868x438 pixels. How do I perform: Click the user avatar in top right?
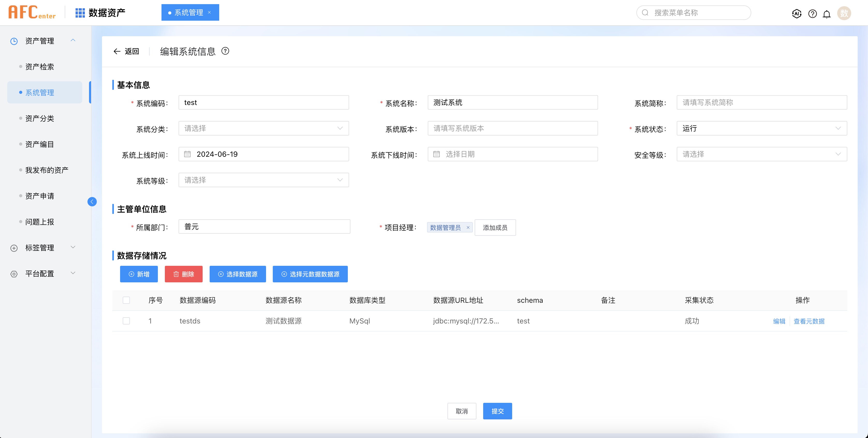pyautogui.click(x=844, y=13)
